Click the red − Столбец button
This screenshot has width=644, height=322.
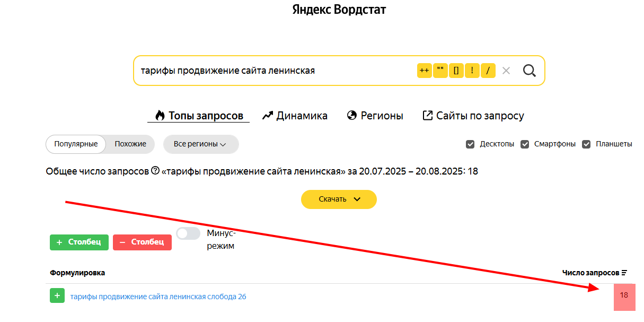[142, 242]
